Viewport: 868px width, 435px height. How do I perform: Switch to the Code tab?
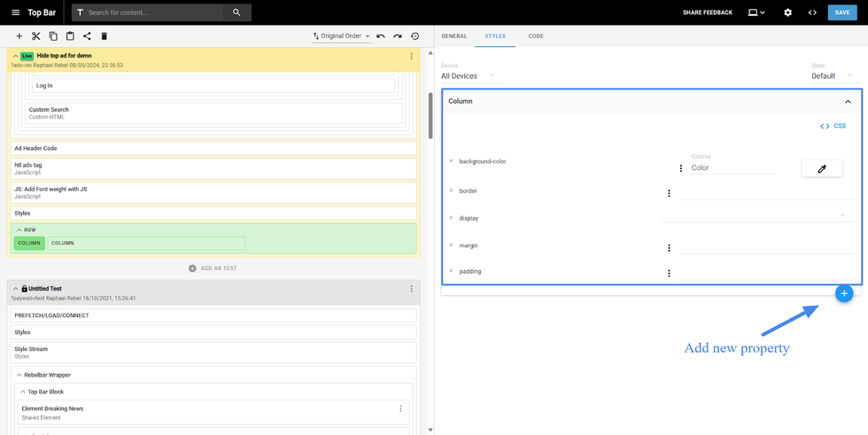tap(536, 36)
